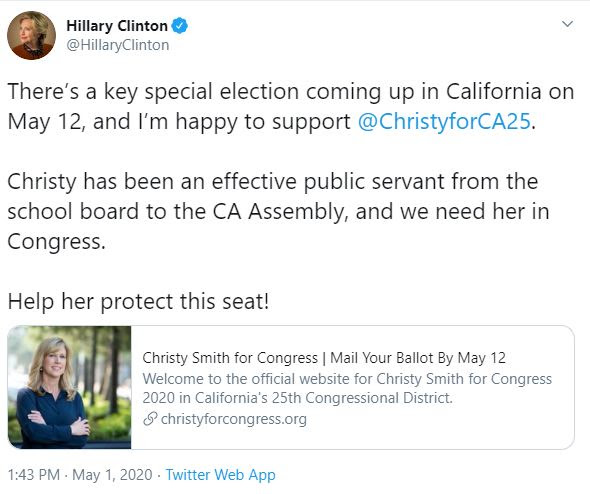Open the Twitter Web App source link
The width and height of the screenshot is (590, 494).
tap(220, 475)
